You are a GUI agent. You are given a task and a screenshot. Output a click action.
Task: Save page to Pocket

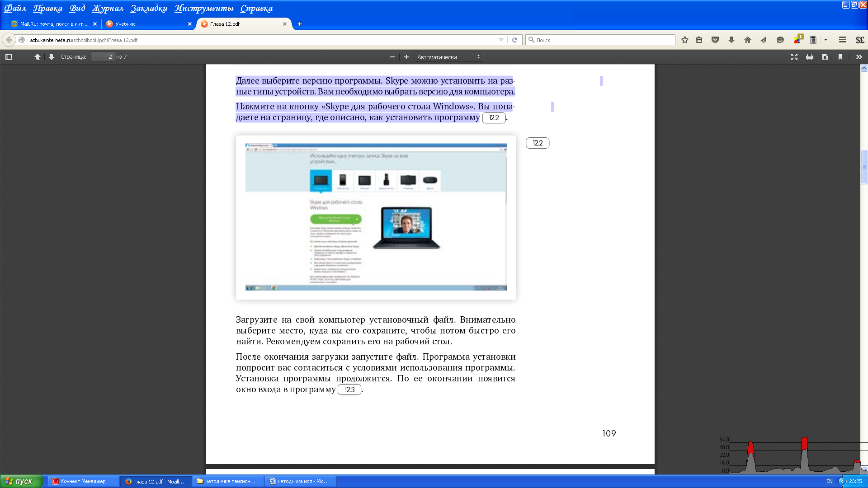point(715,40)
